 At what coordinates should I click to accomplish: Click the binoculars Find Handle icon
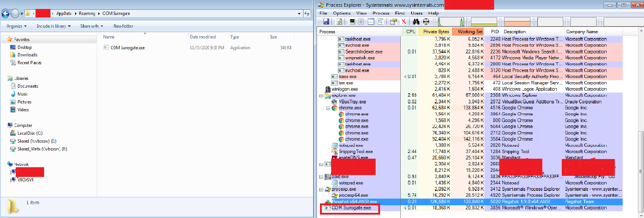[416, 22]
